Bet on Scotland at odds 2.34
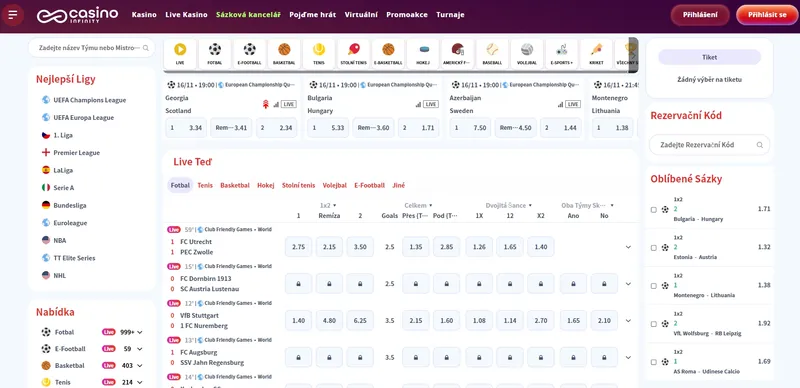The width and height of the screenshot is (800, 388). click(277, 128)
